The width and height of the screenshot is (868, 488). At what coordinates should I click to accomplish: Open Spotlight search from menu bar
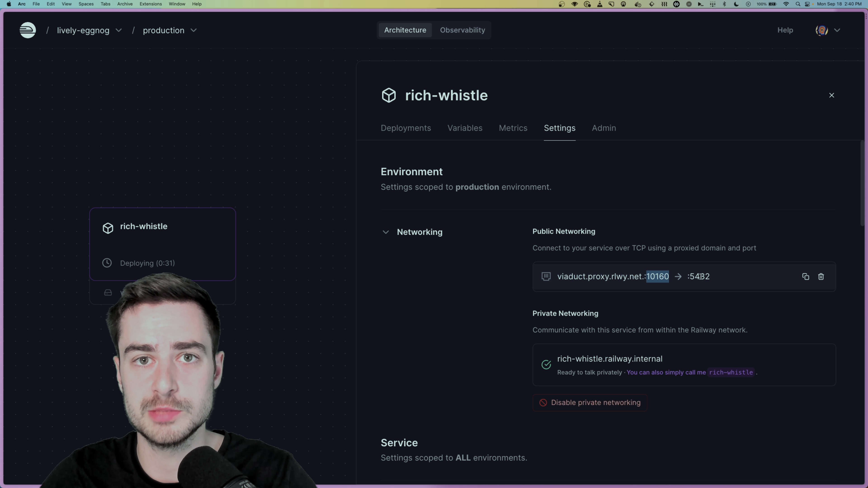(798, 4)
